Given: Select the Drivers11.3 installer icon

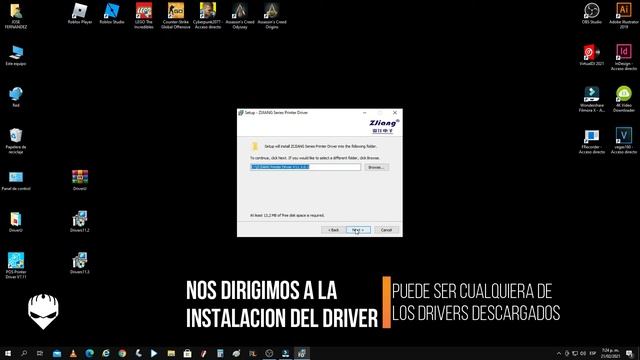Looking at the screenshot, I should coord(80,263).
